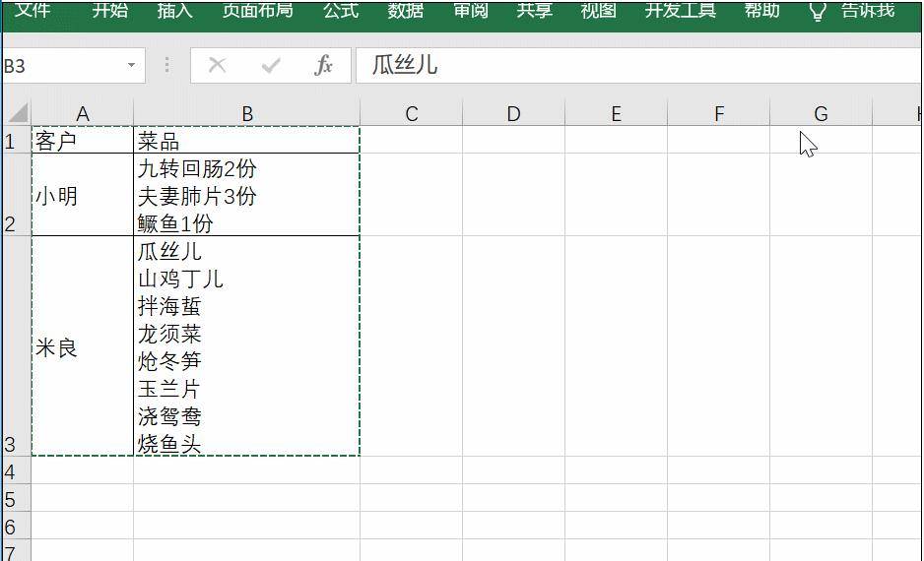Expand the Name Box dropdown arrow
This screenshot has width=924, height=561.
[131, 65]
